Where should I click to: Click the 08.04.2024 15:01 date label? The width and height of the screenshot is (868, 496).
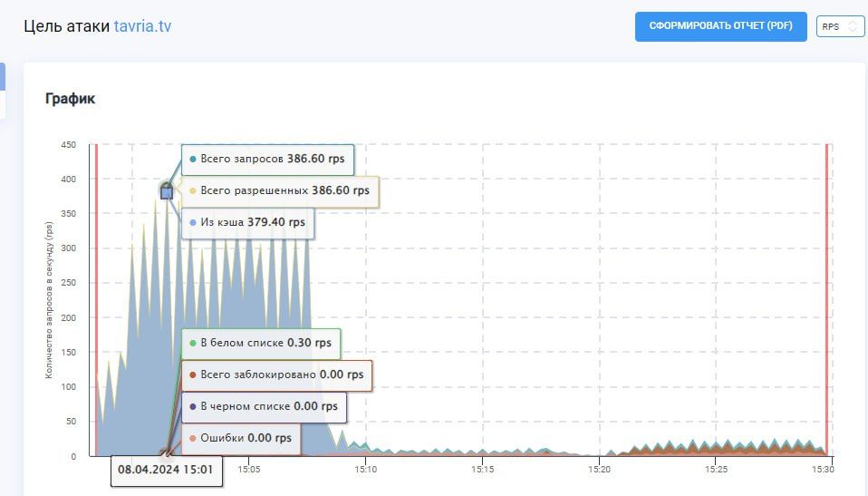point(165,471)
